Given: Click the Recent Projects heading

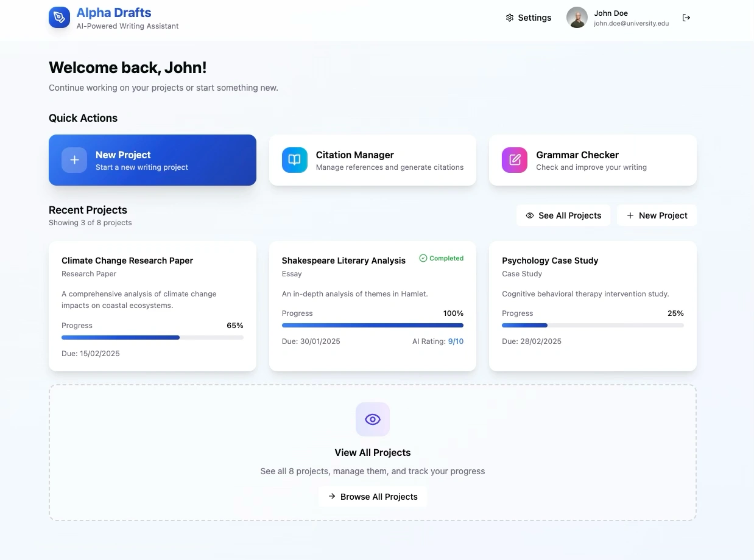Looking at the screenshot, I should pyautogui.click(x=88, y=210).
